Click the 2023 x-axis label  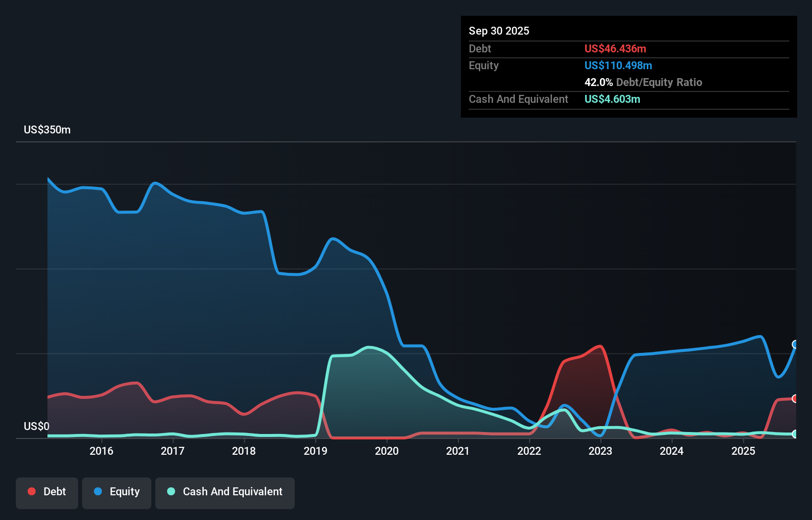tap(600, 451)
